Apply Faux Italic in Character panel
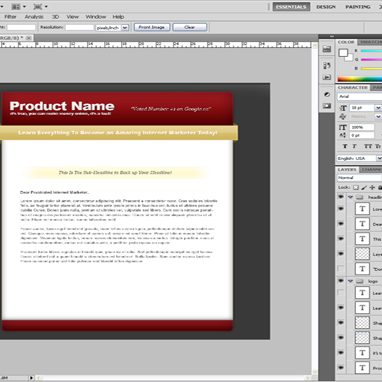 (x=355, y=146)
